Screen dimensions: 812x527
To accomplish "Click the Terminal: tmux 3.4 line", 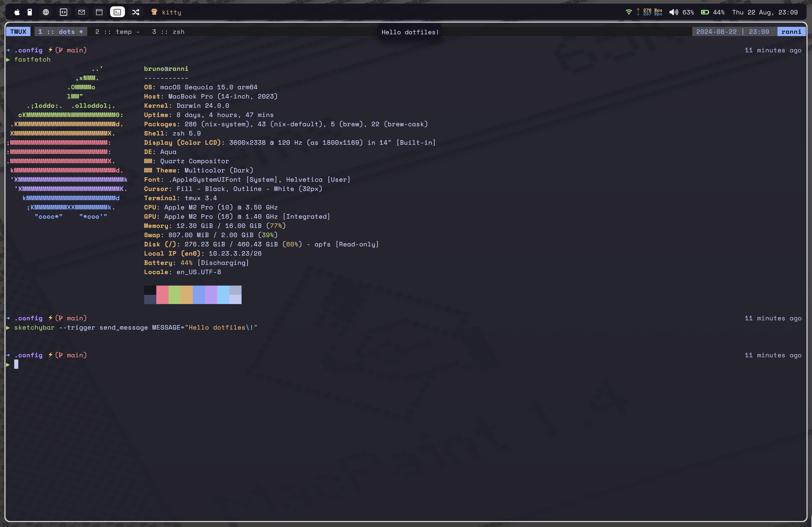I will 180,198.
